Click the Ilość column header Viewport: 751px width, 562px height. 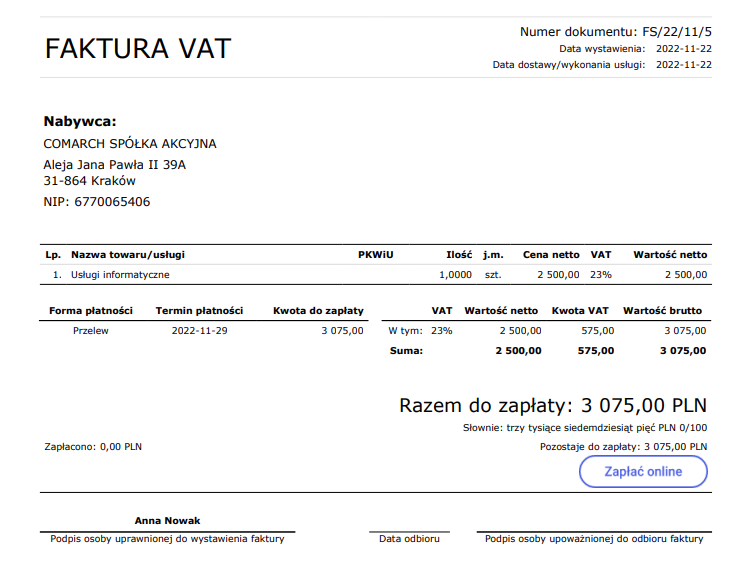click(x=459, y=255)
